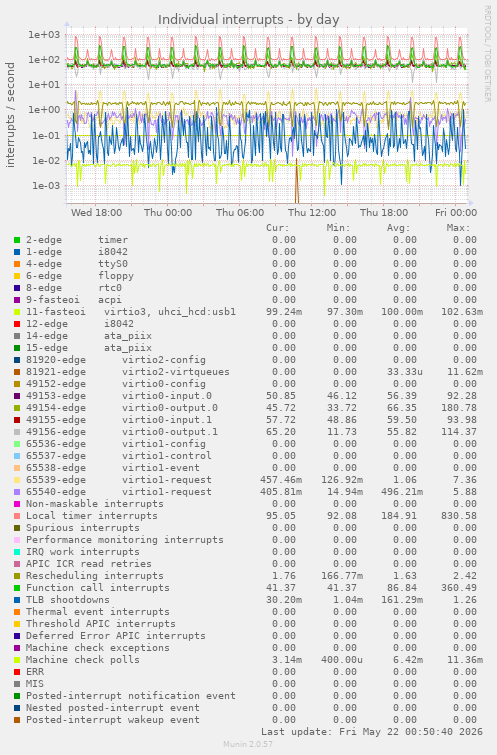Click the Avg column header
This screenshot has height=755, width=497.
coord(398,228)
